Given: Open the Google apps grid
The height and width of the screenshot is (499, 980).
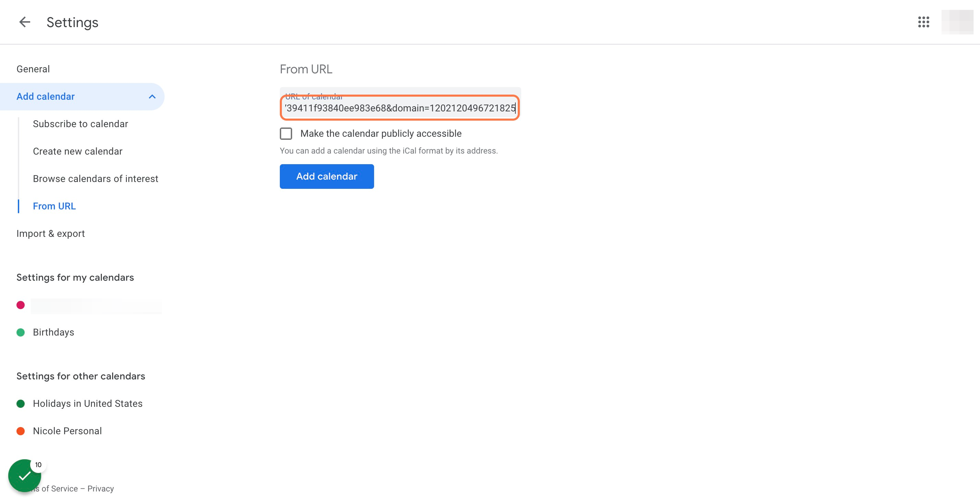Looking at the screenshot, I should pyautogui.click(x=924, y=22).
